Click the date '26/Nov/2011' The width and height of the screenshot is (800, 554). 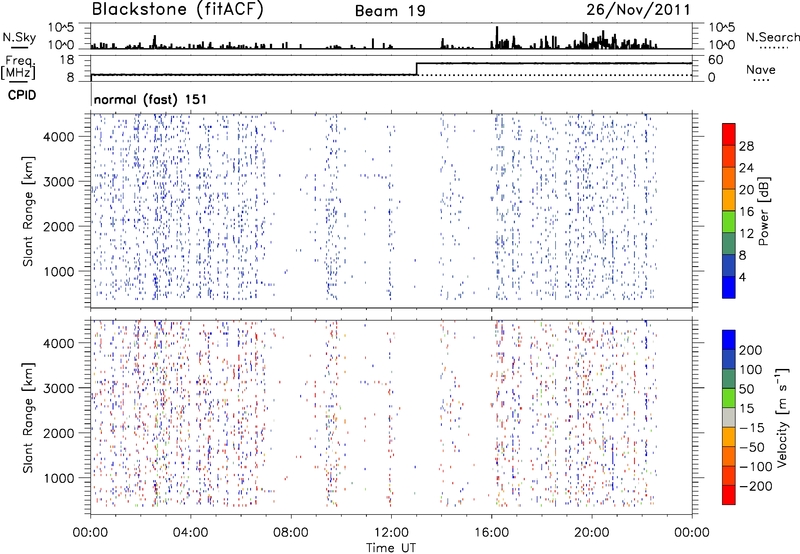coord(638,10)
